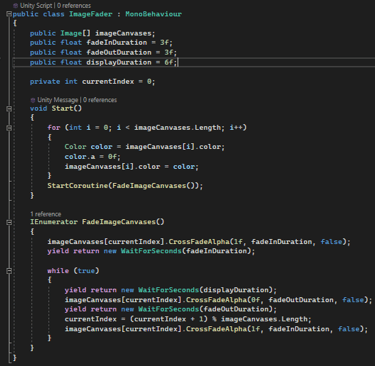Click 'color.a' on the alpha assignment line
The height and width of the screenshot is (366, 375).
80,157
